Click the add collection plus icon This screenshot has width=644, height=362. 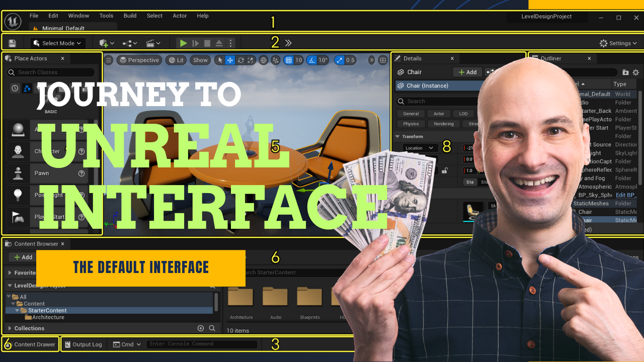pyautogui.click(x=201, y=328)
